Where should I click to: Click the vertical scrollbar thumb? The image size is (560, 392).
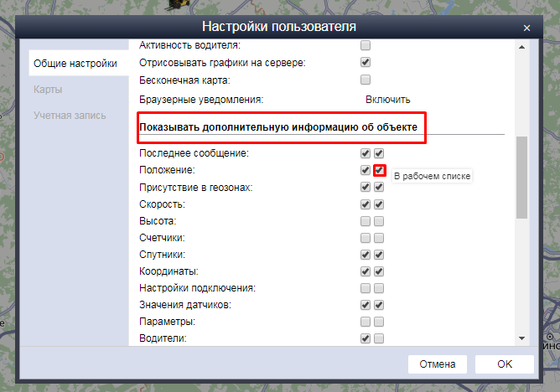[x=522, y=177]
